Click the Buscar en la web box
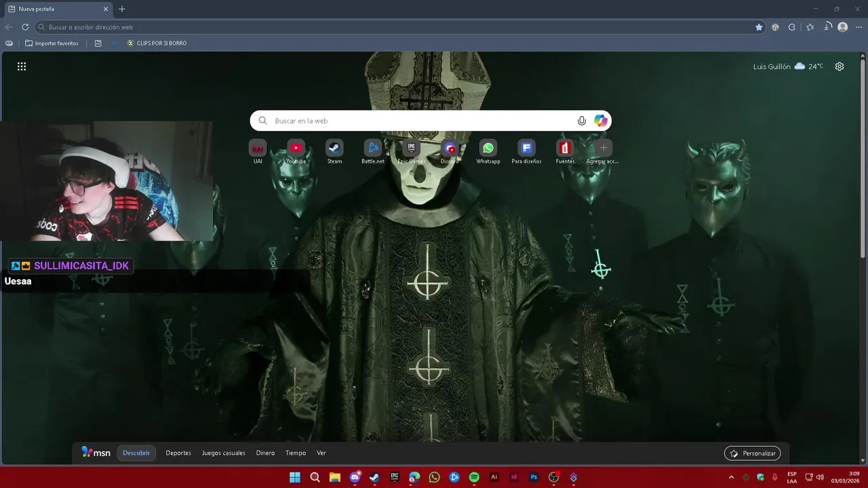 tap(431, 121)
